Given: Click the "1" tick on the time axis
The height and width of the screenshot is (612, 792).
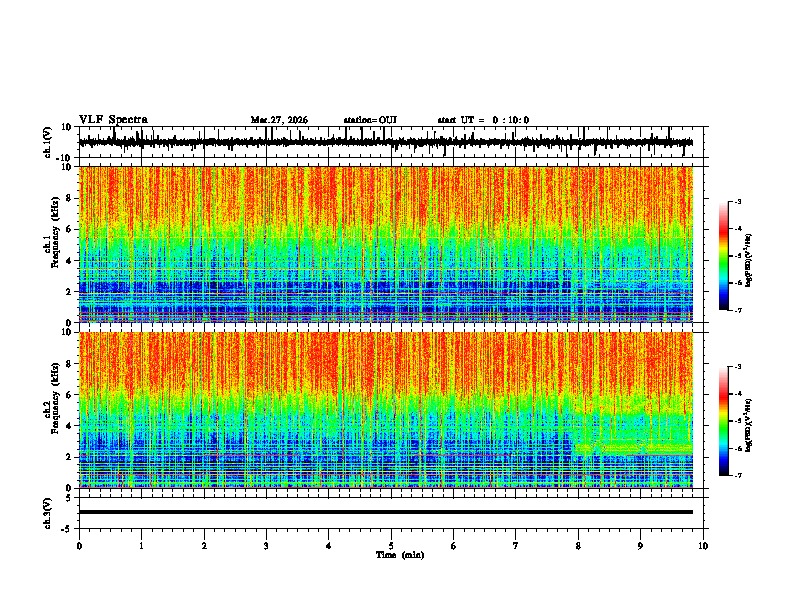Looking at the screenshot, I should (x=141, y=546).
